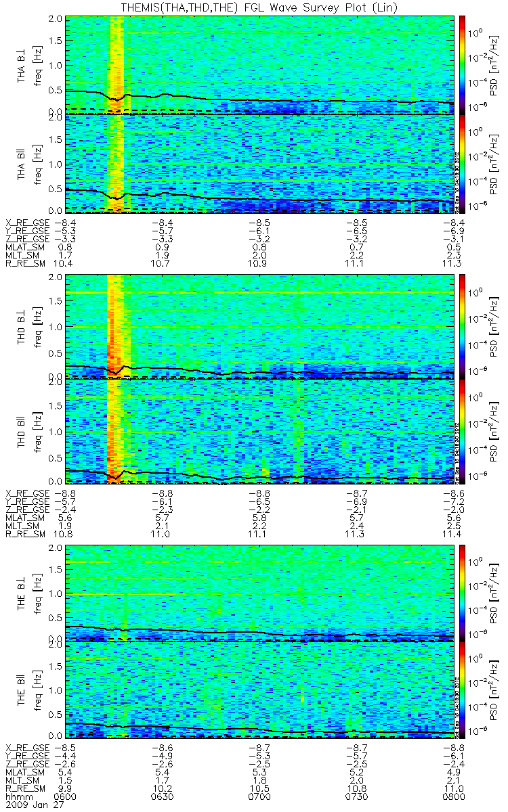Click THA R_RE_SM value '10.9'
This screenshot has width=508, height=812.
[x=259, y=263]
